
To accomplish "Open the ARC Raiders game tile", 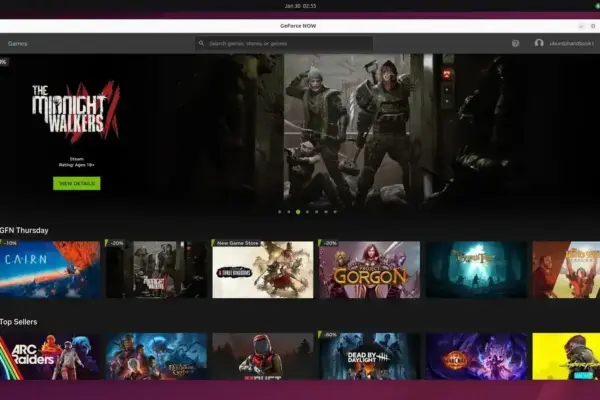I will pyautogui.click(x=50, y=356).
